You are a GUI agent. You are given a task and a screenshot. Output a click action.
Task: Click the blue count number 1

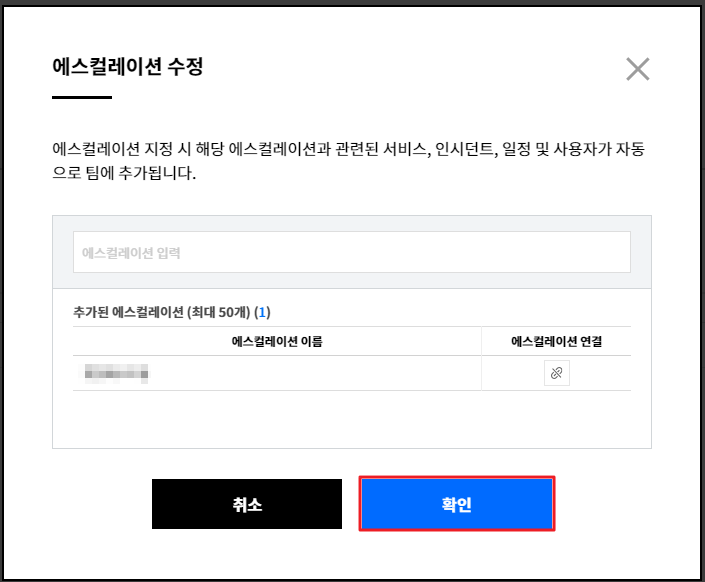[x=262, y=312]
